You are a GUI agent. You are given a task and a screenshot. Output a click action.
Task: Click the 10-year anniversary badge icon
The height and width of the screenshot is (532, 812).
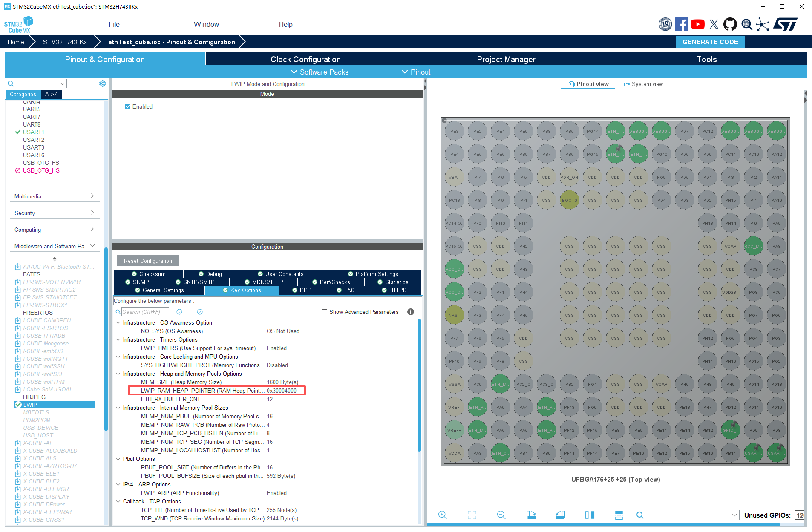665,24
